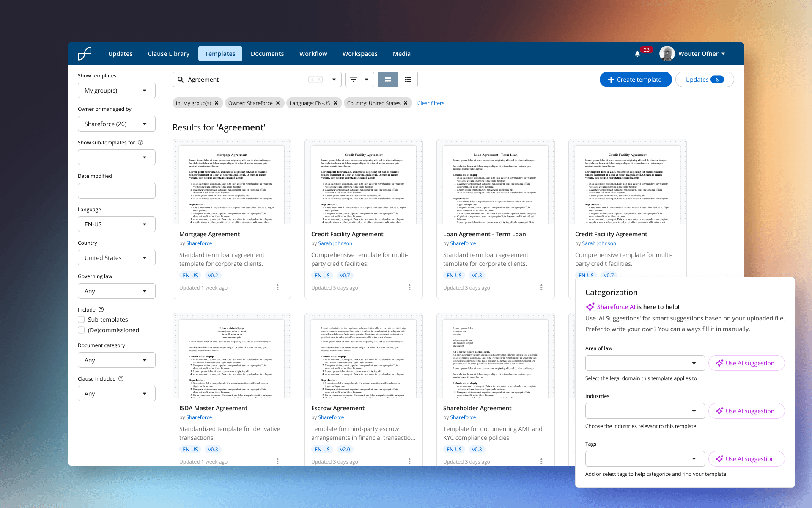Go to the Clause Library tab
Viewport: 812px width, 508px height.
[169, 54]
